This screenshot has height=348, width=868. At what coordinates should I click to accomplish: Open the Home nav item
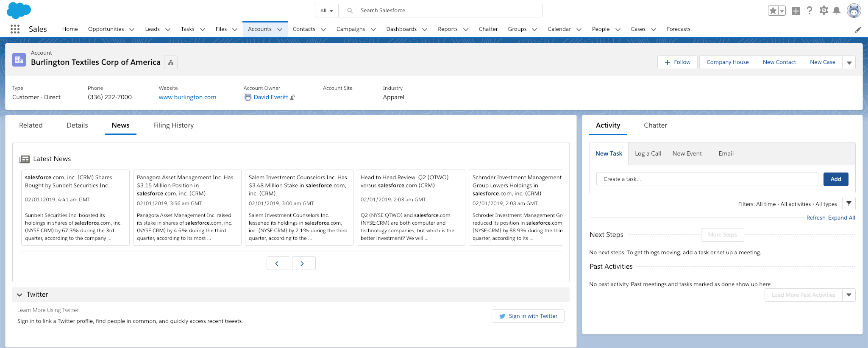(x=70, y=29)
